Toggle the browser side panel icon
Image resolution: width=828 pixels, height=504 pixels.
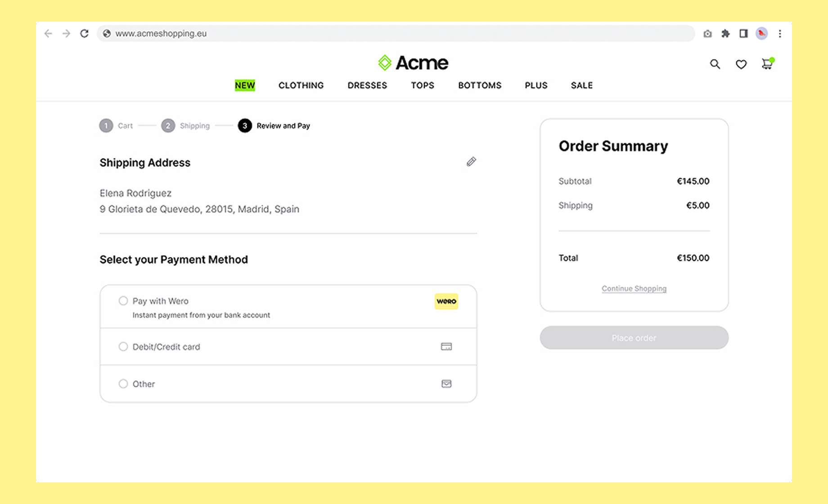tap(743, 34)
